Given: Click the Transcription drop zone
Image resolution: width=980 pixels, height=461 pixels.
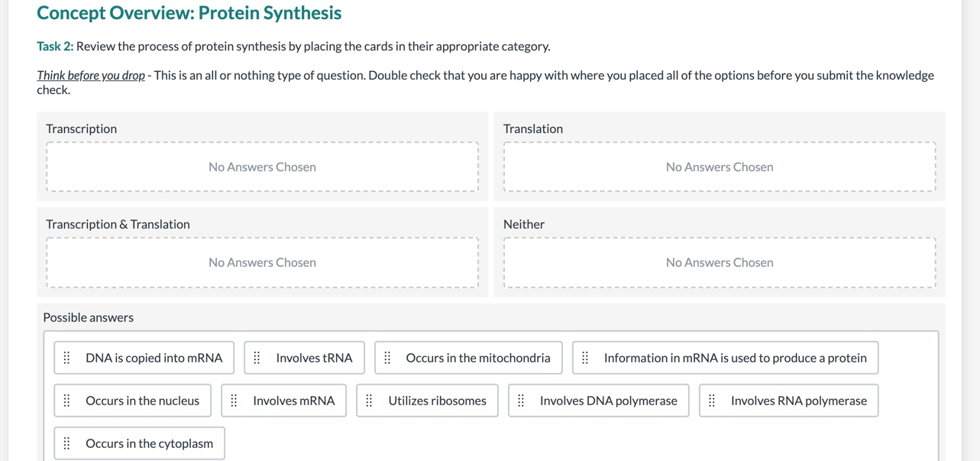Looking at the screenshot, I should point(262,167).
